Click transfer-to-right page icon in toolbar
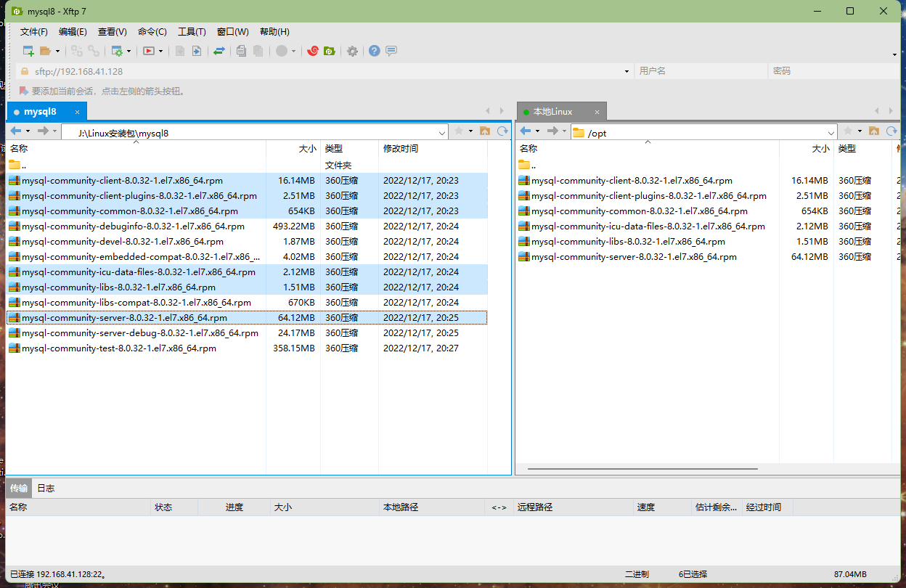This screenshot has width=906, height=588. (196, 51)
